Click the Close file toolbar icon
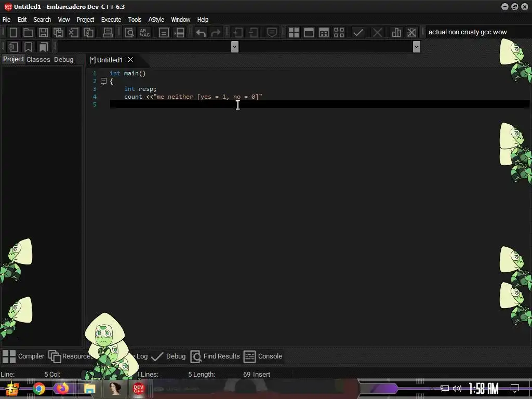The height and width of the screenshot is (399, 532). point(73,33)
